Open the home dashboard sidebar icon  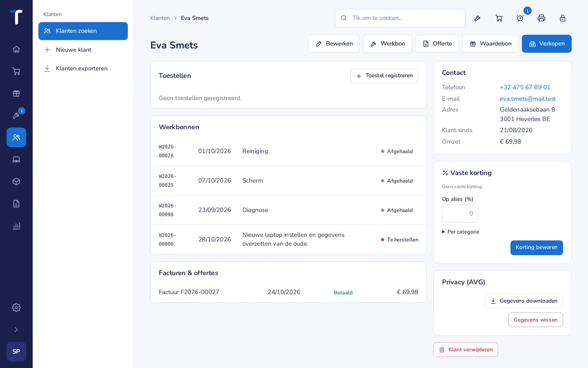coord(16,49)
